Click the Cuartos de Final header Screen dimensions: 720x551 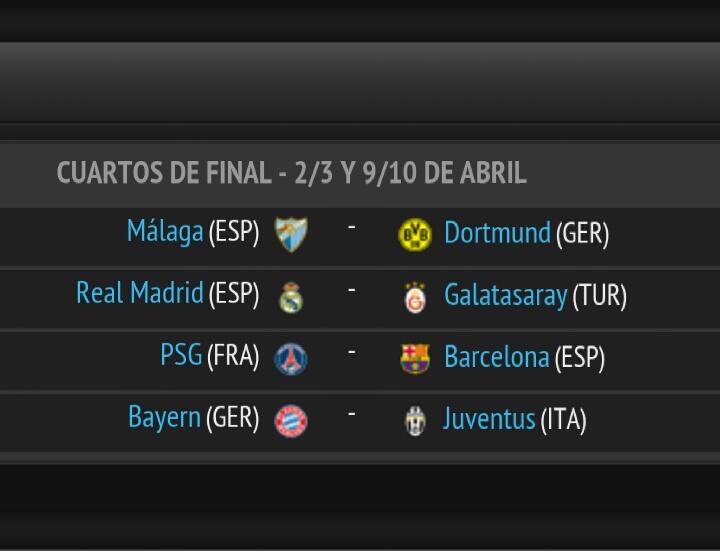click(x=292, y=173)
